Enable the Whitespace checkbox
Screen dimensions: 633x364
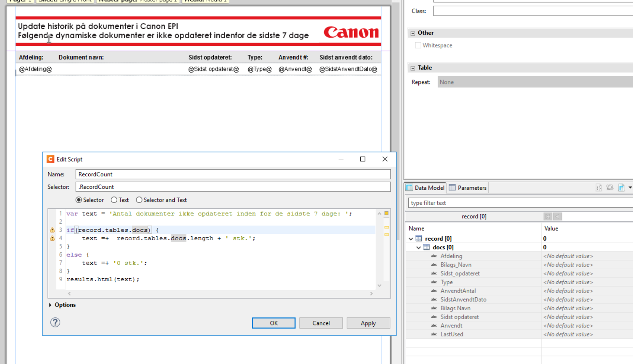coord(418,45)
